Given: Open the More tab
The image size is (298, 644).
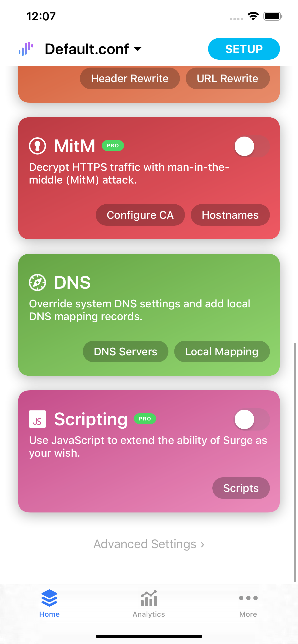Looking at the screenshot, I should pos(248,604).
